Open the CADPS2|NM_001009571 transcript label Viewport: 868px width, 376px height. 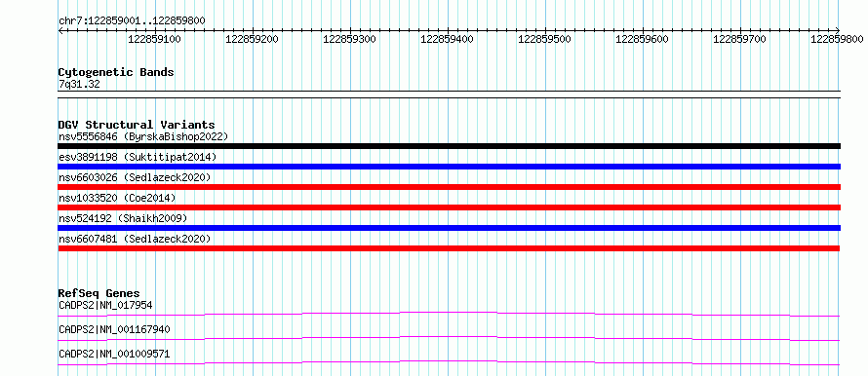coord(114,354)
